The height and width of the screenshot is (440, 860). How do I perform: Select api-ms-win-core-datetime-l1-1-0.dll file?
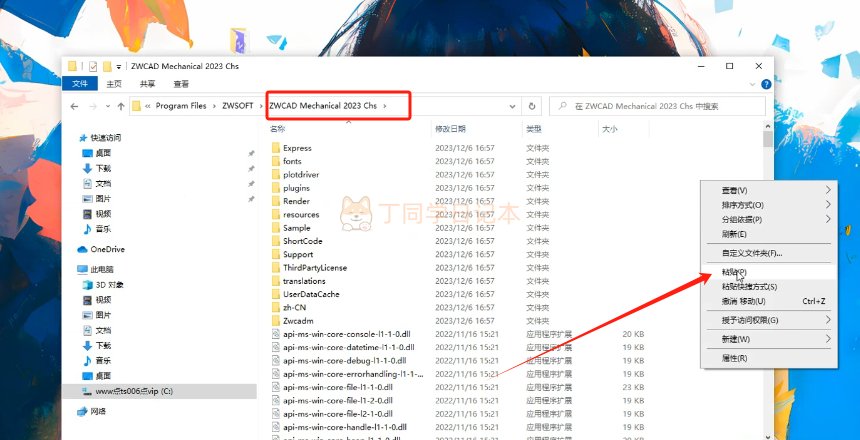[348, 347]
